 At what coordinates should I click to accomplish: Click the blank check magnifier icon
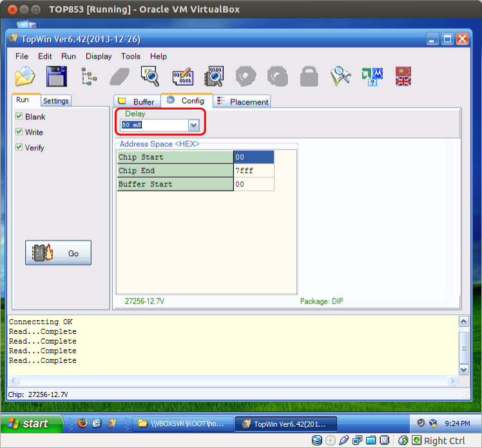[150, 76]
